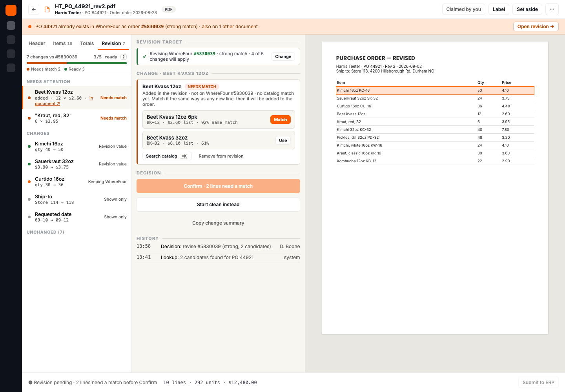The width and height of the screenshot is (565, 392).
Task: Click order #5830039 in the banner
Action: [152, 27]
